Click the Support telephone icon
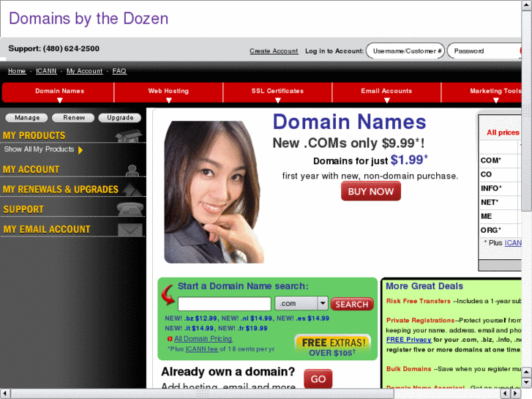 tap(130, 209)
